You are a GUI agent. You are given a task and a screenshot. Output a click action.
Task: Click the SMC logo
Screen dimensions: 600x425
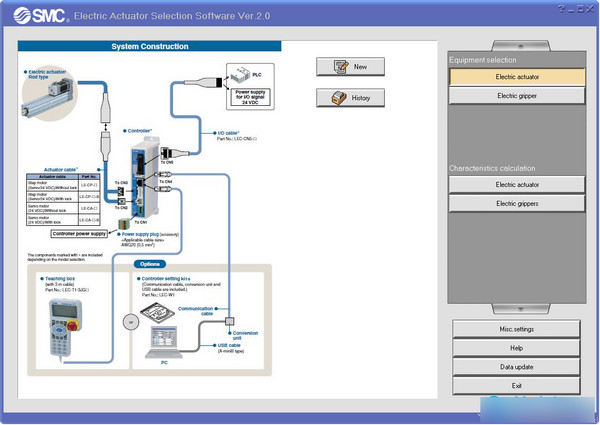coord(41,15)
